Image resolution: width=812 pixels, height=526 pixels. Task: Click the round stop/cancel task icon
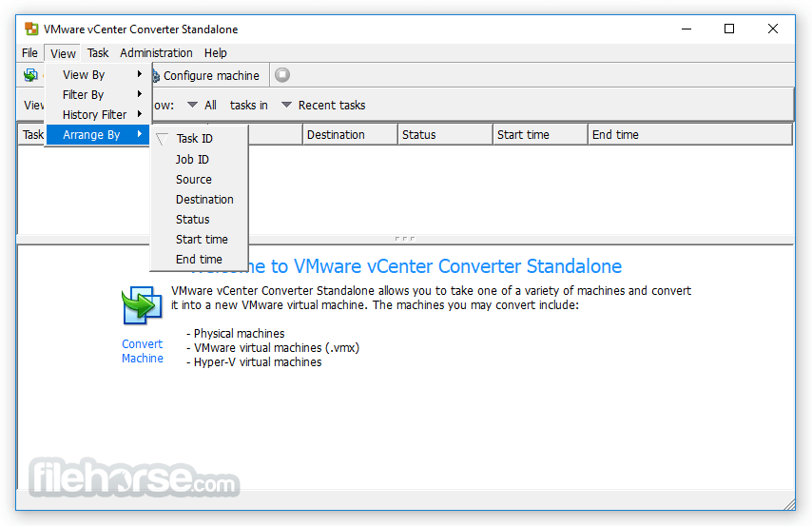pyautogui.click(x=282, y=75)
